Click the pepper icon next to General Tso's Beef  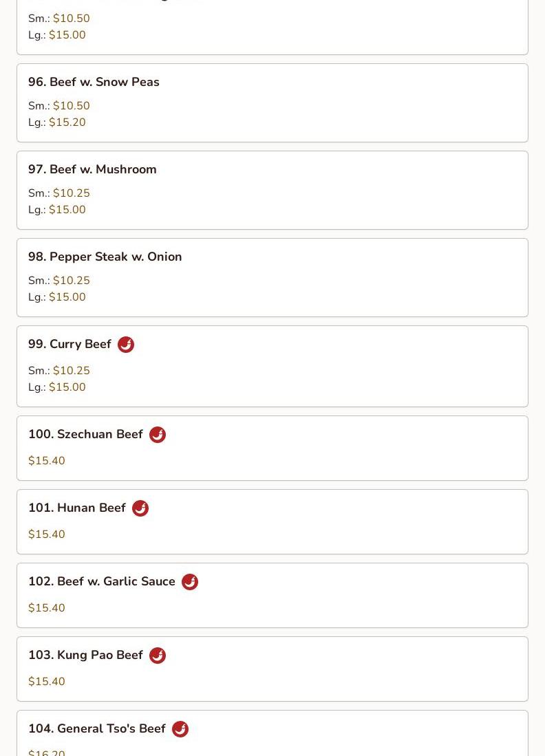(x=180, y=729)
